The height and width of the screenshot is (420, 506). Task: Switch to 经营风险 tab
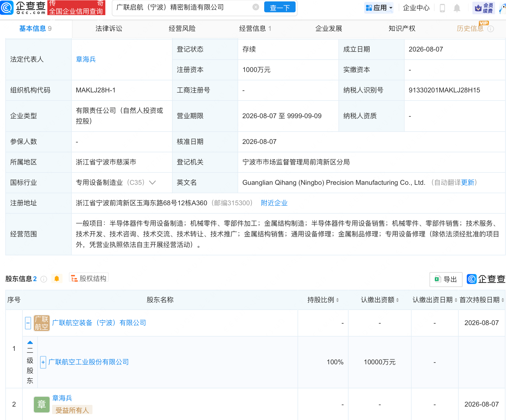[x=182, y=29]
